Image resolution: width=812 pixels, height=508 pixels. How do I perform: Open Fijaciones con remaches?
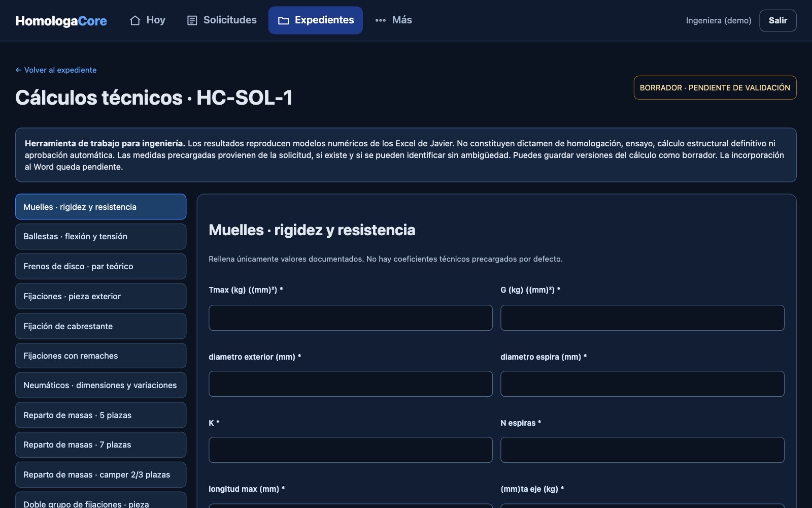pos(100,356)
